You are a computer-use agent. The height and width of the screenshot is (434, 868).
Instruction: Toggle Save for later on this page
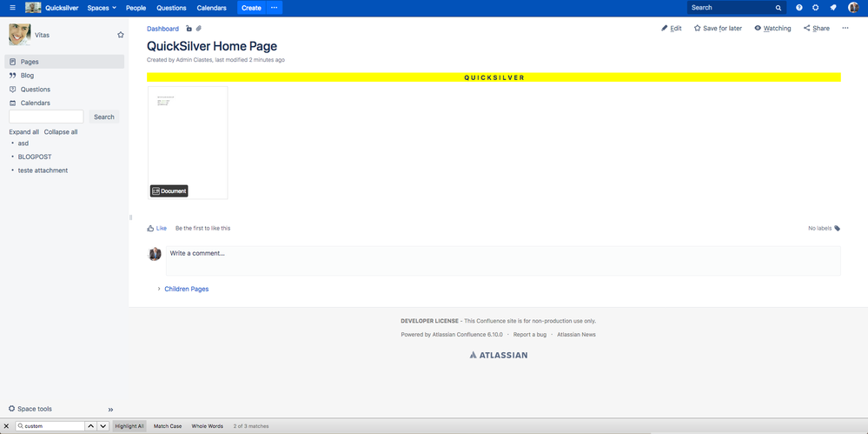(718, 29)
